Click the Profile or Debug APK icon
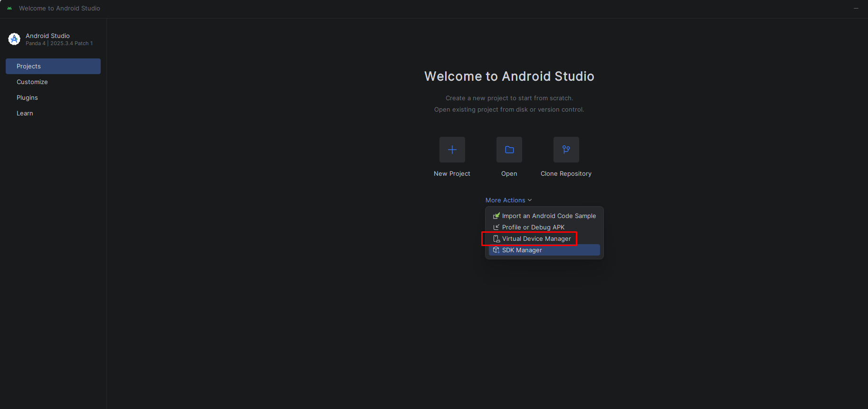 coord(496,227)
